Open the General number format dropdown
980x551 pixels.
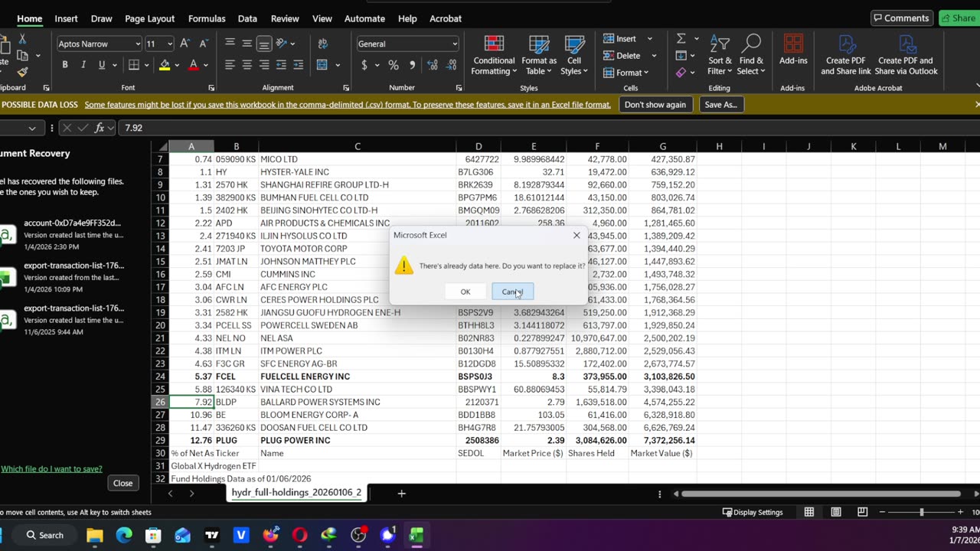455,44
